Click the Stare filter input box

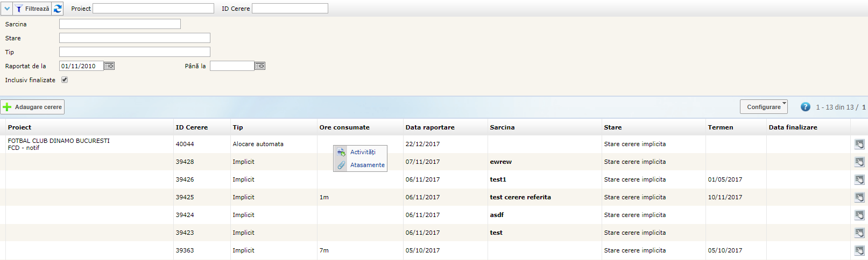tap(135, 38)
